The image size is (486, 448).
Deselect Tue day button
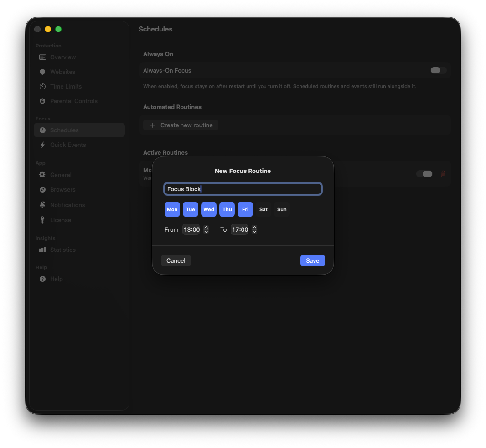(x=190, y=209)
